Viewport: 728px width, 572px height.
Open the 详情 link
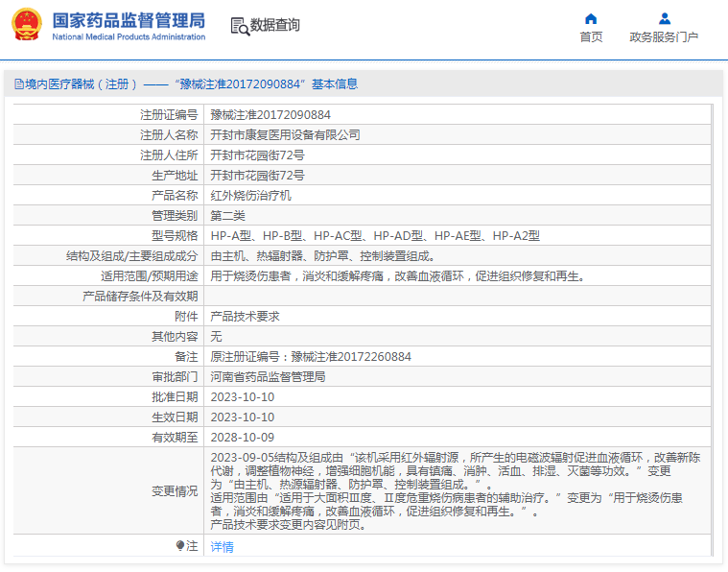point(222,547)
